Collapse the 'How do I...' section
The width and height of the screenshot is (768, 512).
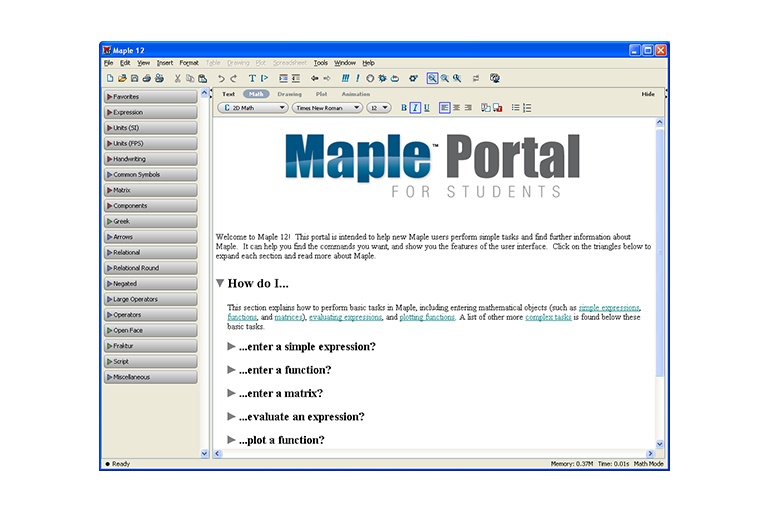tap(220, 283)
